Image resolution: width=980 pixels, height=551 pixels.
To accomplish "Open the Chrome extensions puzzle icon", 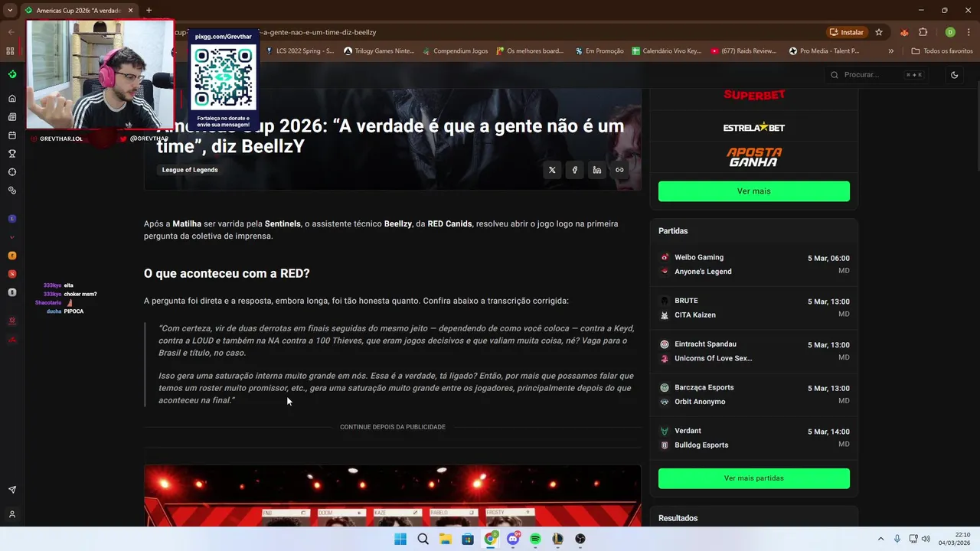I will pos(923,32).
